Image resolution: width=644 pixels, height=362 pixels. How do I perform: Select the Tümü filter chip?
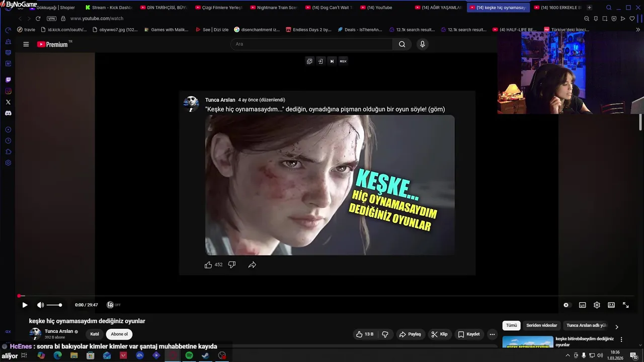coord(511,325)
